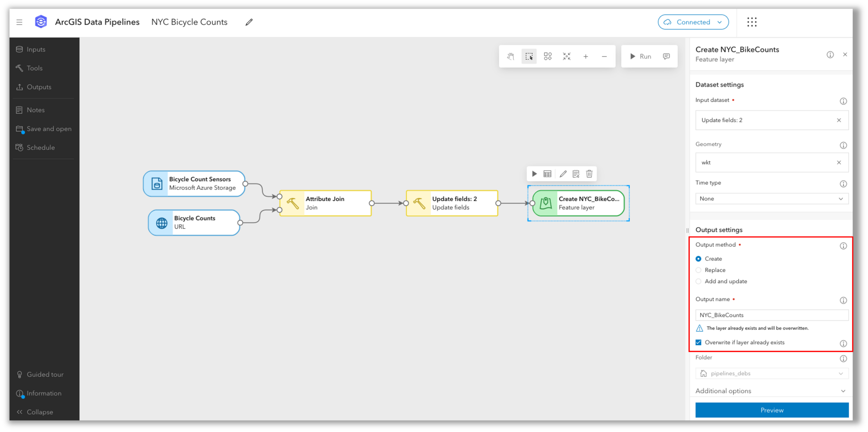The height and width of the screenshot is (432, 868).
Task: Open the Inputs menu
Action: coord(31,49)
